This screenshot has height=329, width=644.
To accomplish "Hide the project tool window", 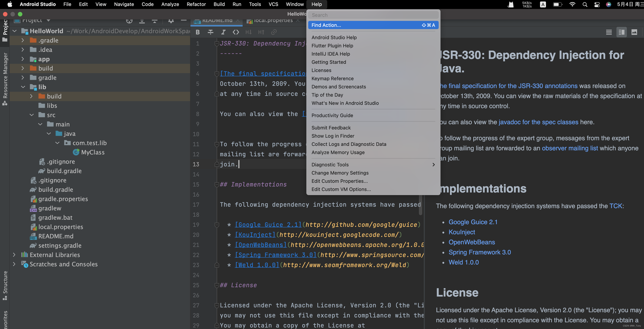I will coord(184,21).
